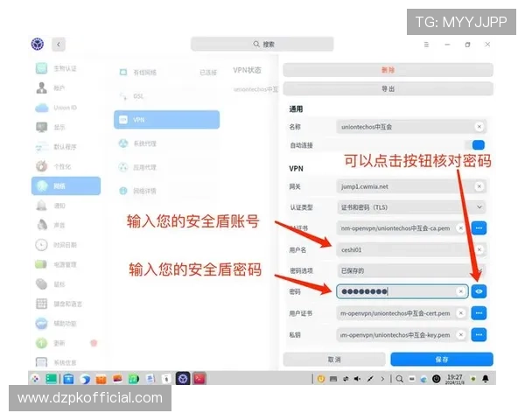
Task: Open the 声音 sound settings icon
Action: pos(42,225)
